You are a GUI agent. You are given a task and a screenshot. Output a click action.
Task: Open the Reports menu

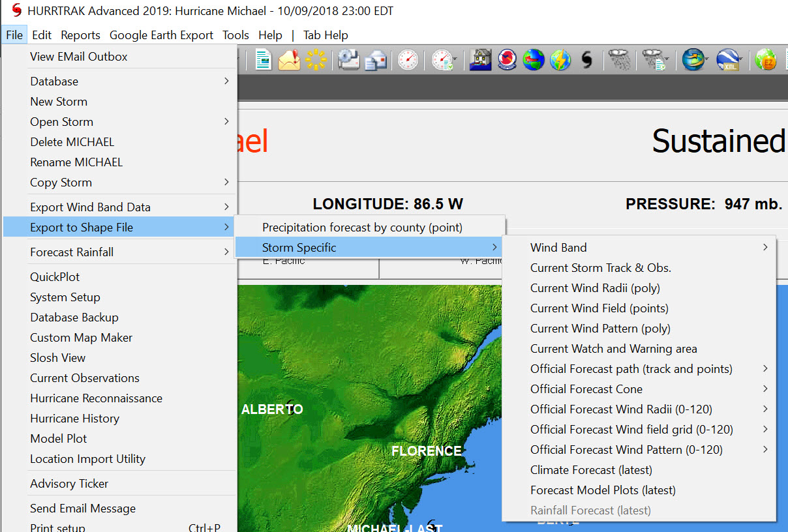80,35
